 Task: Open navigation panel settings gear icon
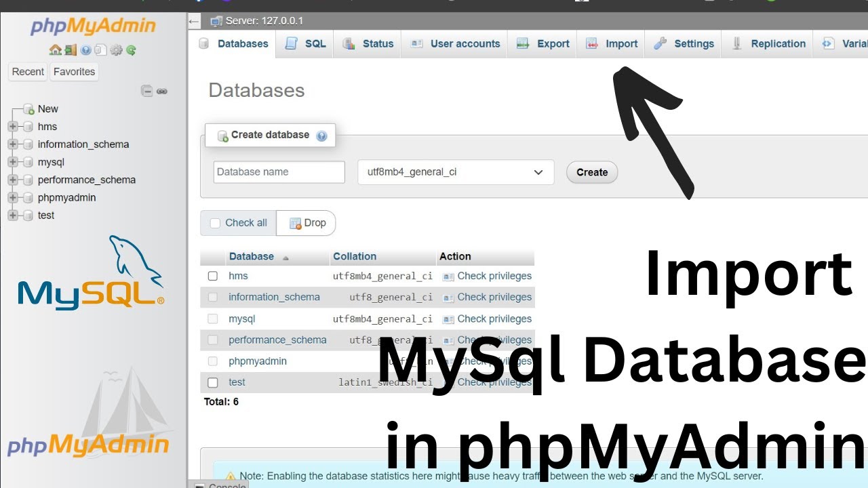point(116,50)
